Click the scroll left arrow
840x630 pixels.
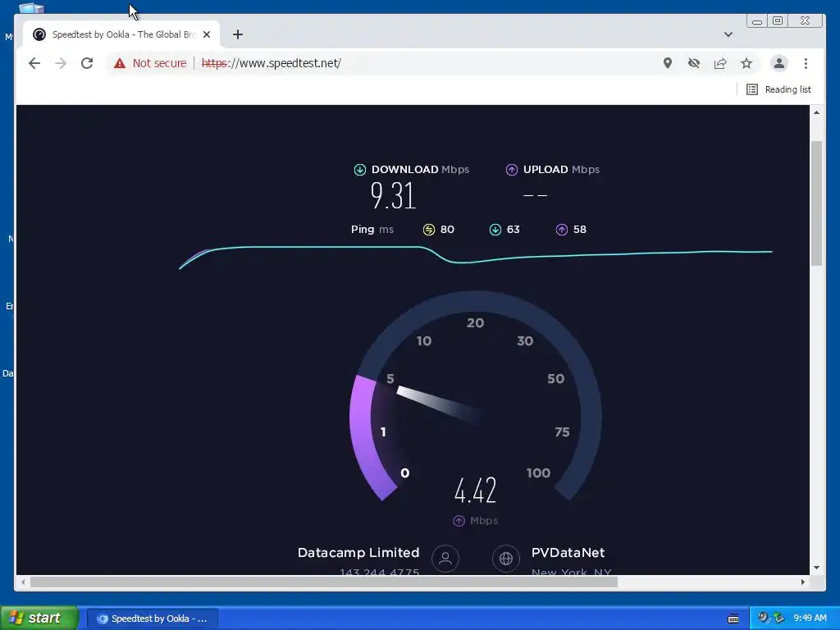point(23,582)
